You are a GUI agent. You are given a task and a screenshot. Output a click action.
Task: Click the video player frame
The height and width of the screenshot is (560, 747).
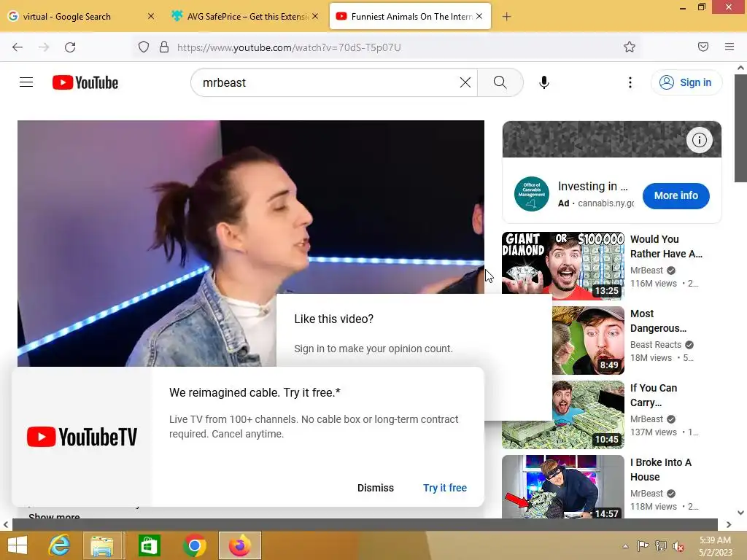[251, 243]
